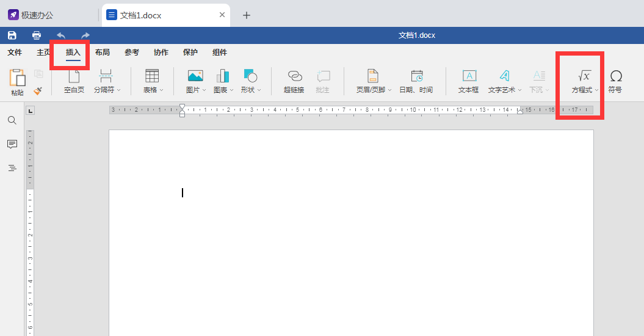This screenshot has height=336, width=644.
Task: Click the Drop Cap (下沉) icon
Action: 539,76
